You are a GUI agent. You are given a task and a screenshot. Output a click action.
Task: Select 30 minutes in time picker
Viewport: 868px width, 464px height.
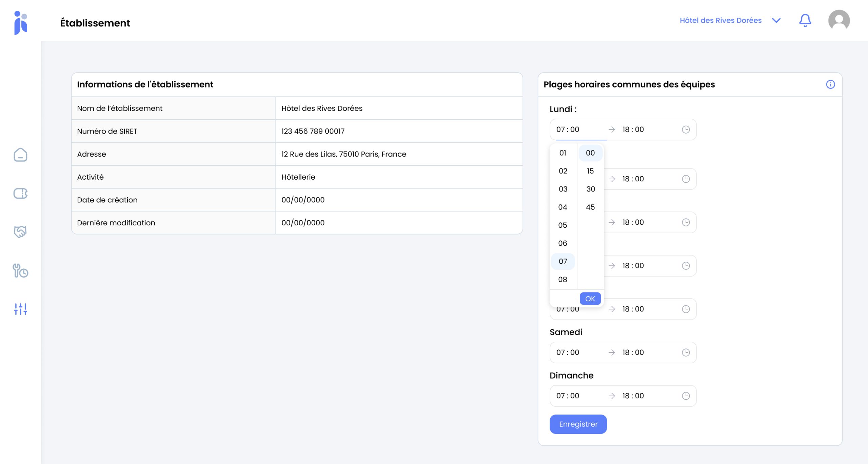(x=590, y=189)
